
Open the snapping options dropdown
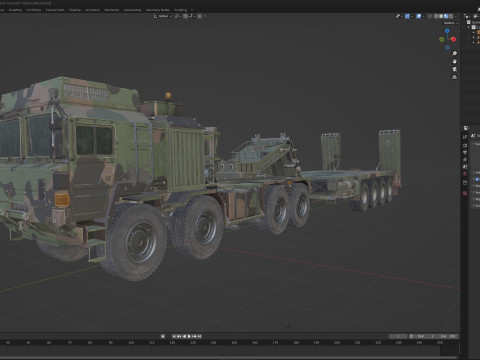(x=192, y=16)
